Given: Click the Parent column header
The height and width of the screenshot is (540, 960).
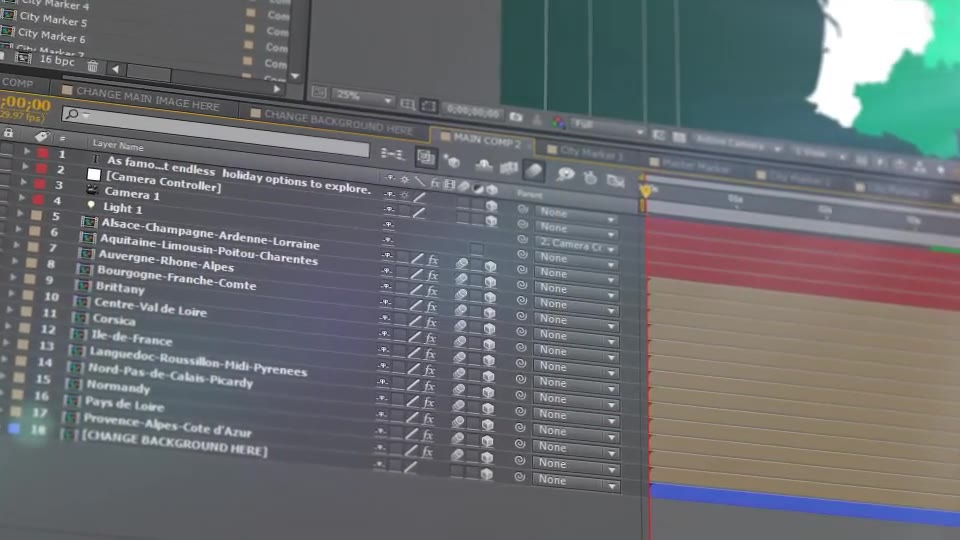Looking at the screenshot, I should (530, 195).
